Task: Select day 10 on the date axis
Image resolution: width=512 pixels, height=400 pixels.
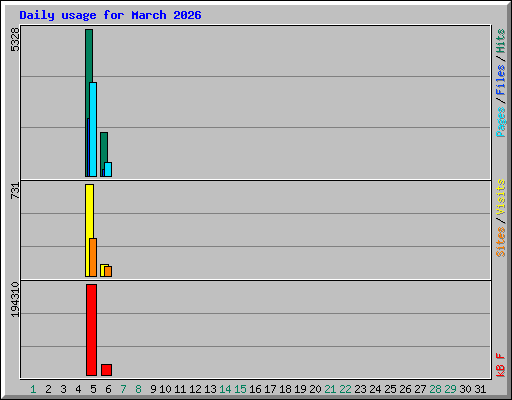Action: (165, 389)
